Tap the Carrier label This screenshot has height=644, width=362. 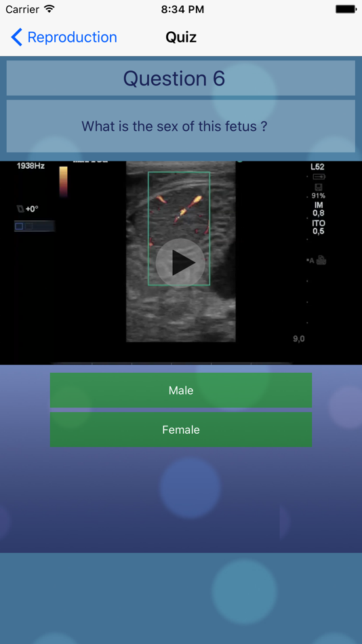[x=22, y=9]
